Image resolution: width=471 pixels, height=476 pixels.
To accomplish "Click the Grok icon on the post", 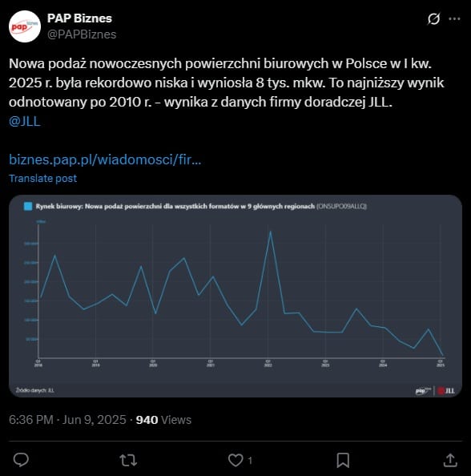I will [x=433, y=18].
